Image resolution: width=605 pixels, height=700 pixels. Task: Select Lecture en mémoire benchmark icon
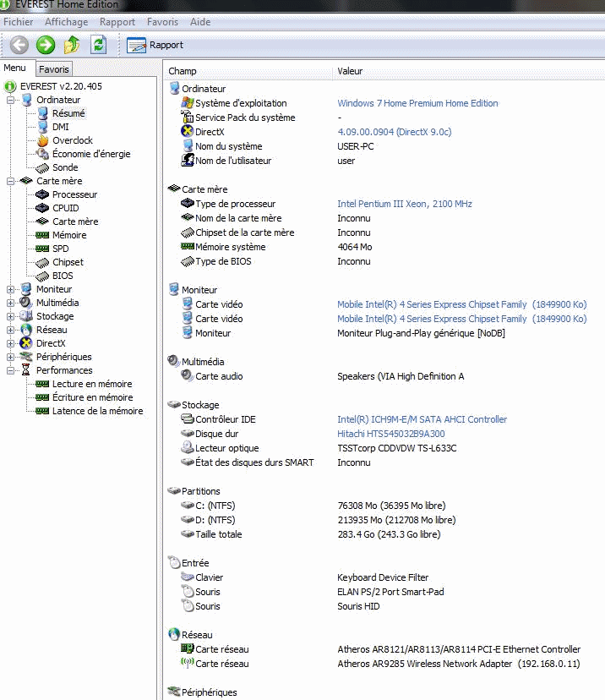pyautogui.click(x=42, y=384)
